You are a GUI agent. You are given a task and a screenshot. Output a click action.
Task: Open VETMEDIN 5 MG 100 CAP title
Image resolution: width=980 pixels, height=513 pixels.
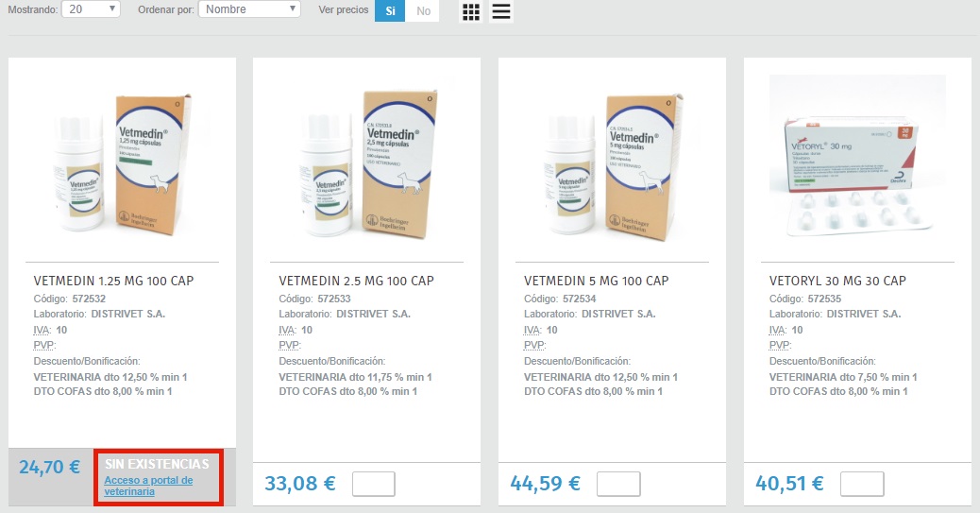(x=597, y=281)
